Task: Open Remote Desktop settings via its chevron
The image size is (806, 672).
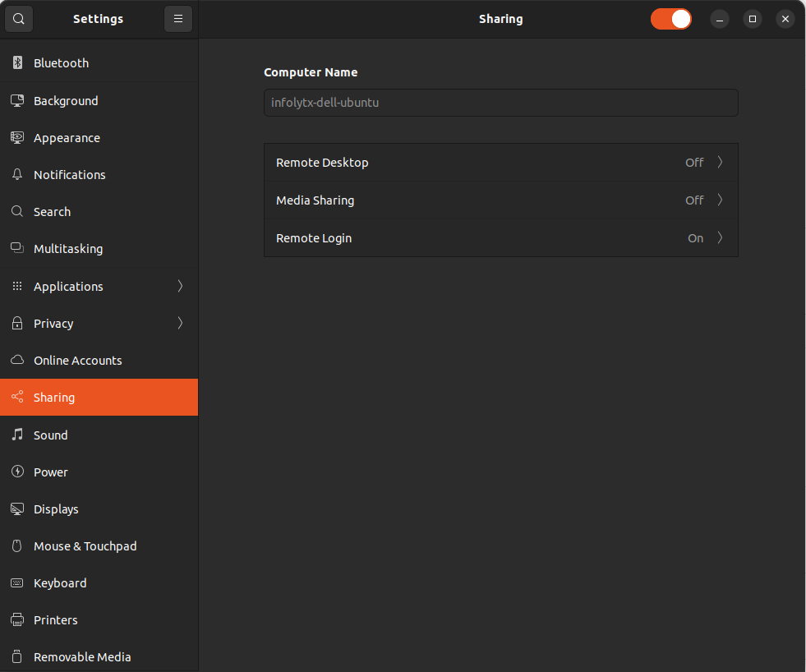Action: click(x=720, y=163)
